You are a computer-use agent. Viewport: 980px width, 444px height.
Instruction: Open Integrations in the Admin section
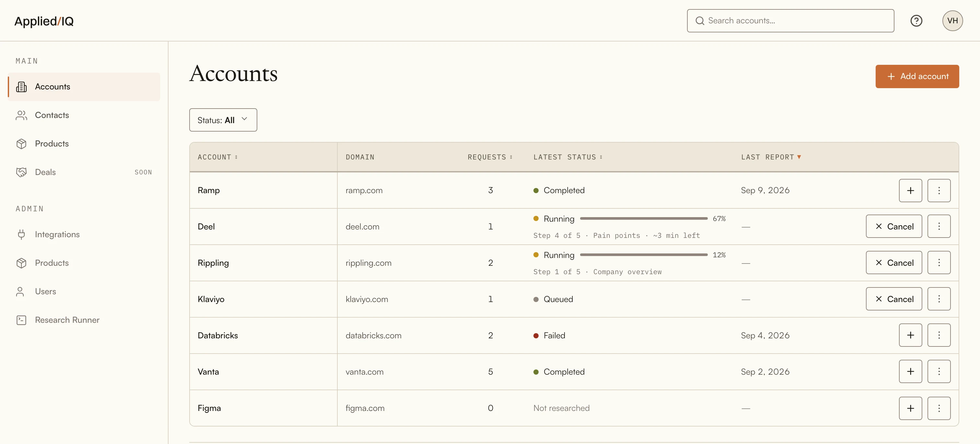point(84,234)
